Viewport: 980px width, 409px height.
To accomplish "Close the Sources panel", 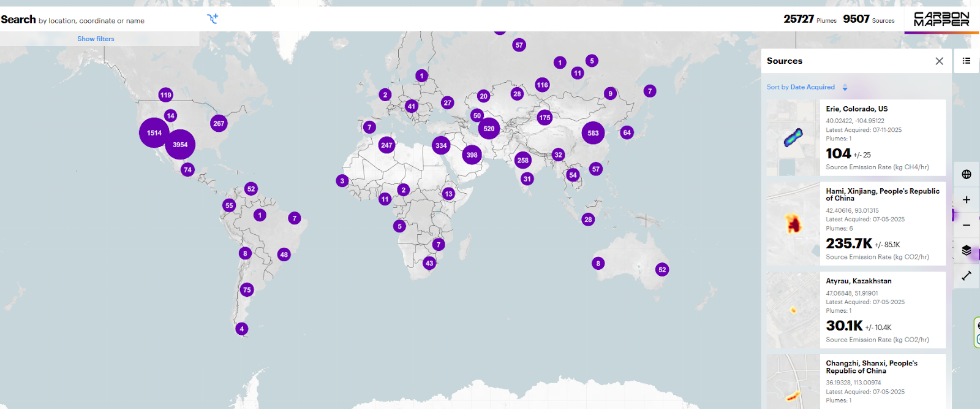I will tap(940, 61).
